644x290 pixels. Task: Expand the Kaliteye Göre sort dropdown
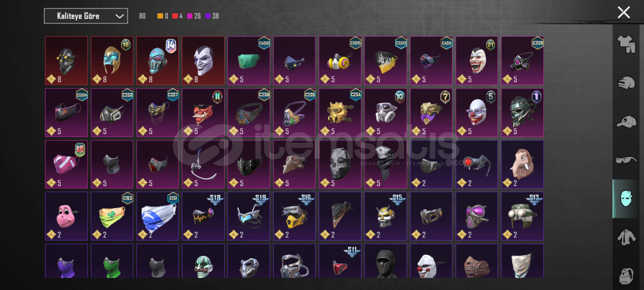click(86, 16)
